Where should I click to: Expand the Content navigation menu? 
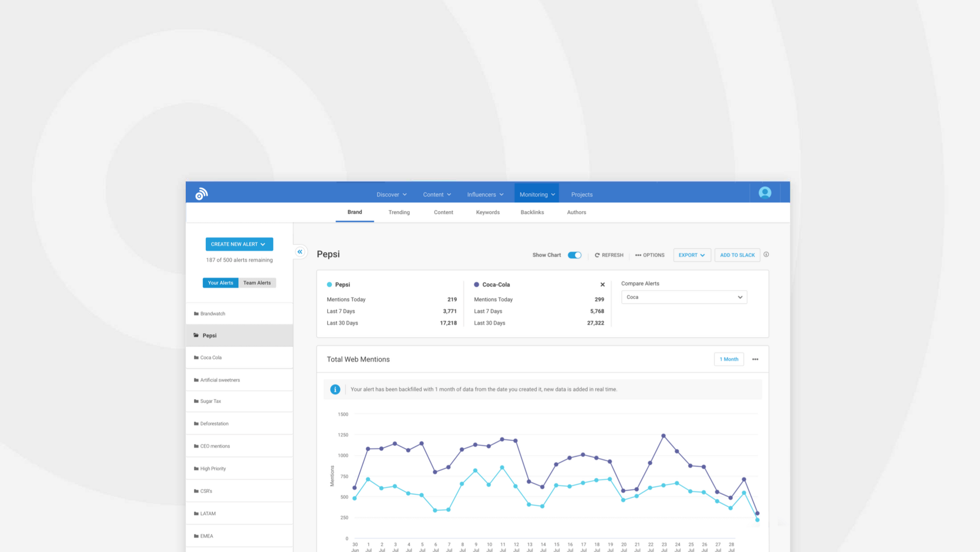pyautogui.click(x=437, y=195)
